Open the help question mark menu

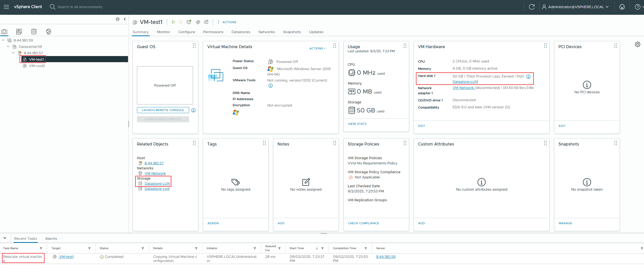(637, 7)
